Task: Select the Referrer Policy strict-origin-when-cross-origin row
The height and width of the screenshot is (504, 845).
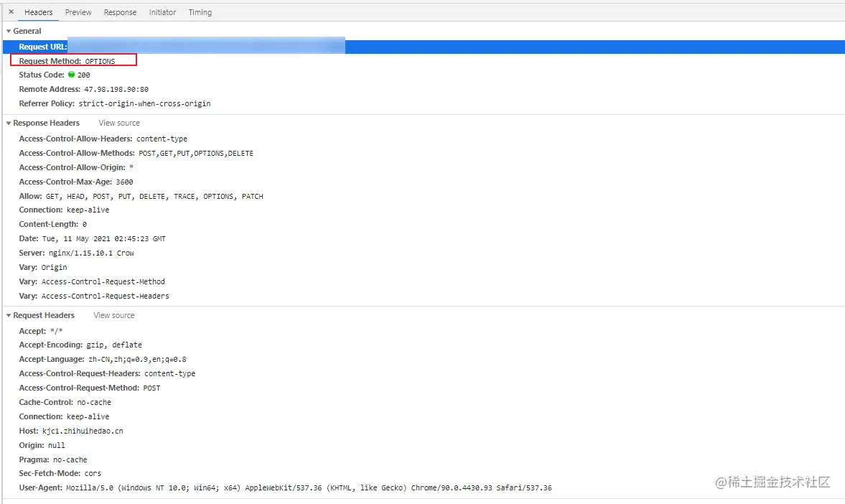Action: pyautogui.click(x=115, y=103)
